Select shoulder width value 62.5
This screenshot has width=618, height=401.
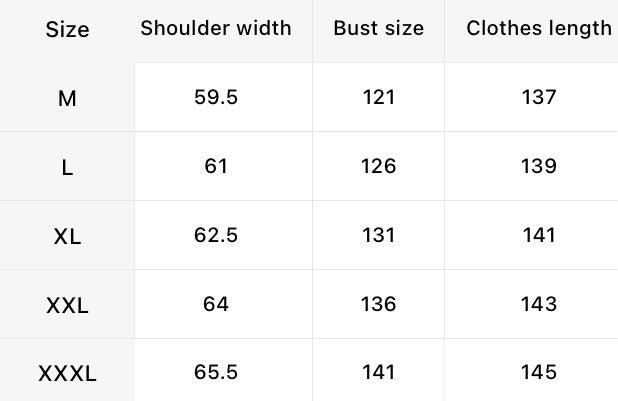pos(216,235)
